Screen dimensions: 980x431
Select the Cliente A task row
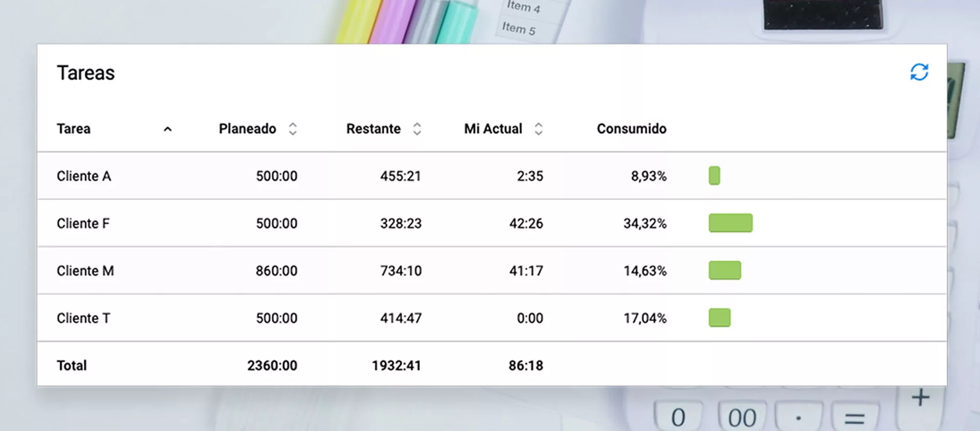coord(84,176)
